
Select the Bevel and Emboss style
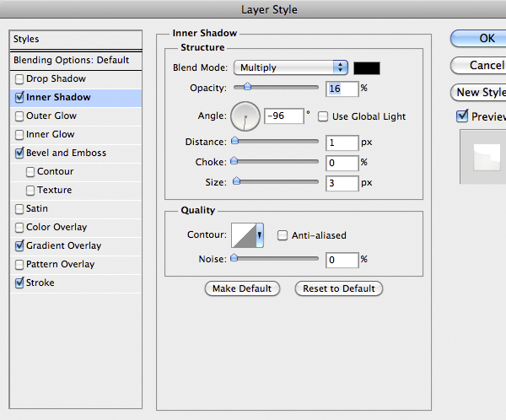click(x=66, y=153)
